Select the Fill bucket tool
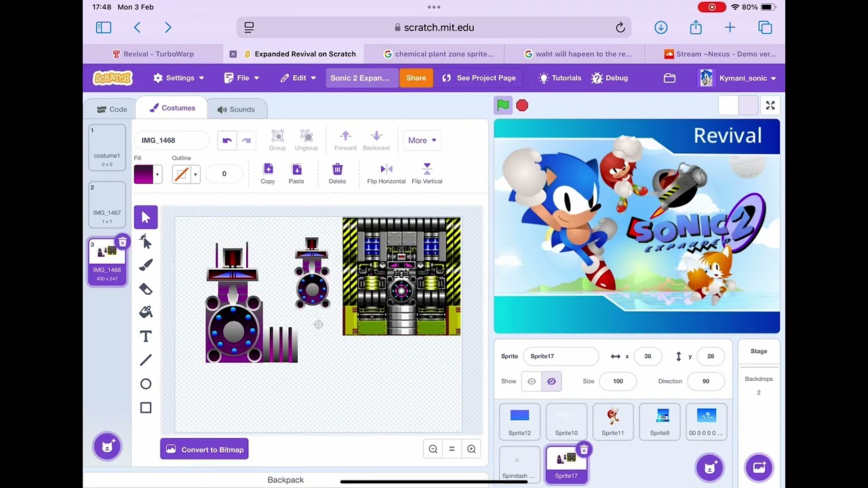This screenshot has height=488, width=868. (146, 312)
